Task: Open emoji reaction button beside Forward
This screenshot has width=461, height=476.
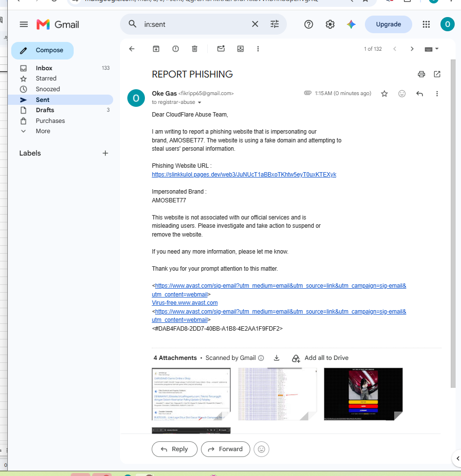Action: point(261,449)
